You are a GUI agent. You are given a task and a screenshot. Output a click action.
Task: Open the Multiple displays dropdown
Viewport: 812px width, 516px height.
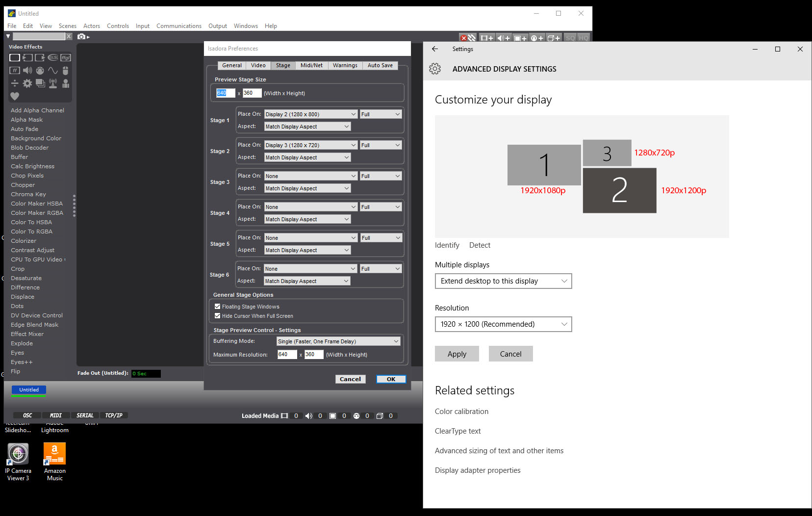pyautogui.click(x=503, y=281)
